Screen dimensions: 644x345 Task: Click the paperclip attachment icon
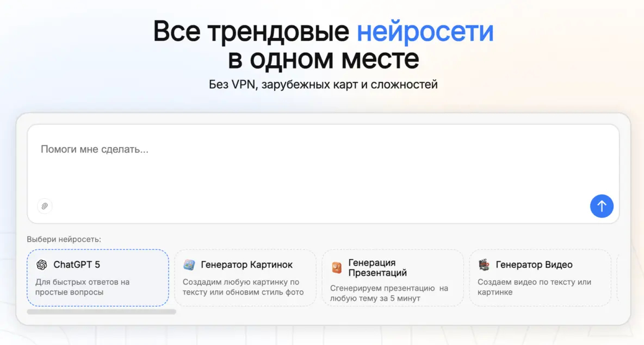click(45, 206)
